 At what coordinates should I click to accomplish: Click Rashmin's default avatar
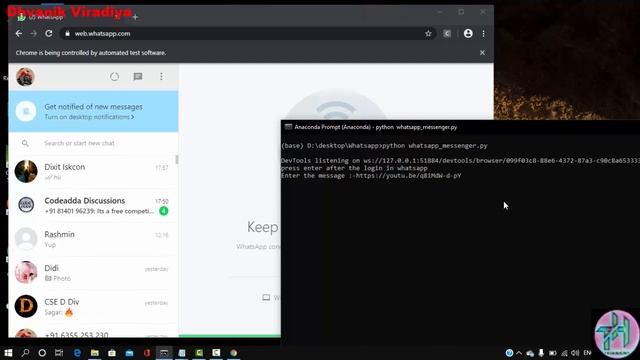pos(26,239)
